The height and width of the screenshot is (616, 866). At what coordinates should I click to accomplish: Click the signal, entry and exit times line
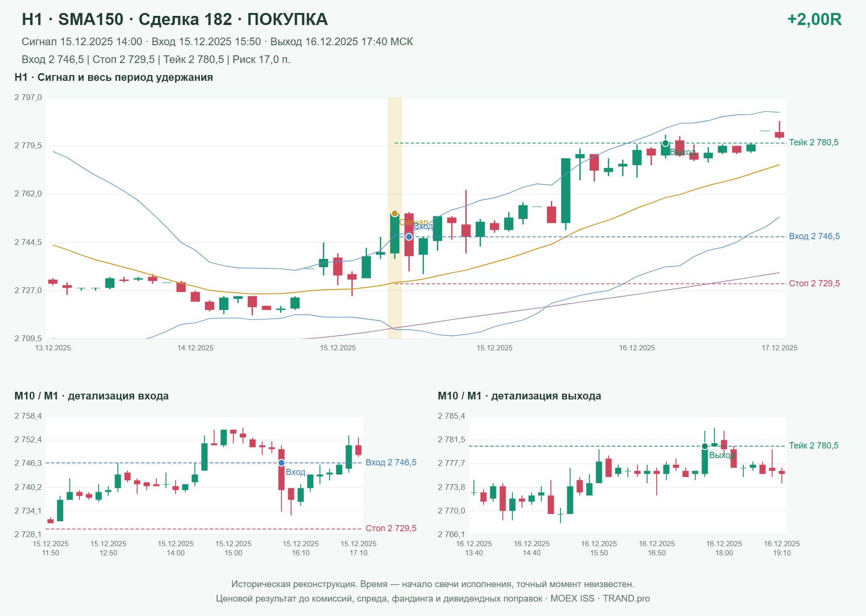(x=217, y=42)
